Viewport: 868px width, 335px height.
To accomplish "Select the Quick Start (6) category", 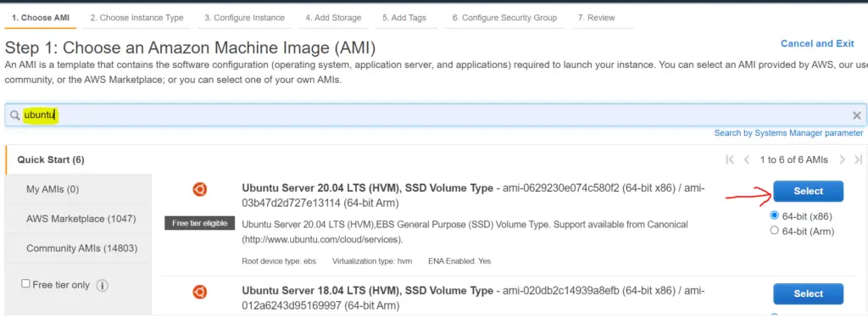I will [x=78, y=160].
